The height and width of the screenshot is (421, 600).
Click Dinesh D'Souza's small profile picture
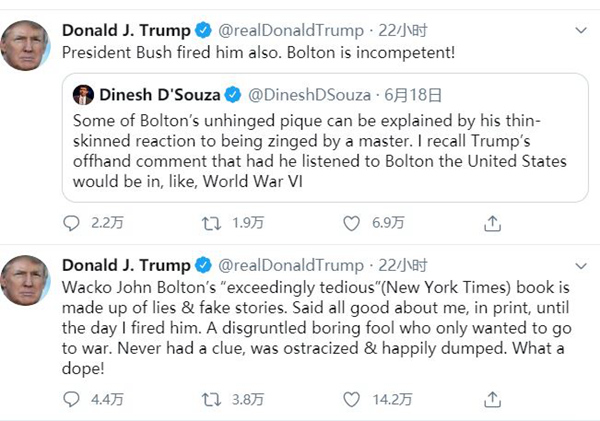pyautogui.click(x=84, y=95)
